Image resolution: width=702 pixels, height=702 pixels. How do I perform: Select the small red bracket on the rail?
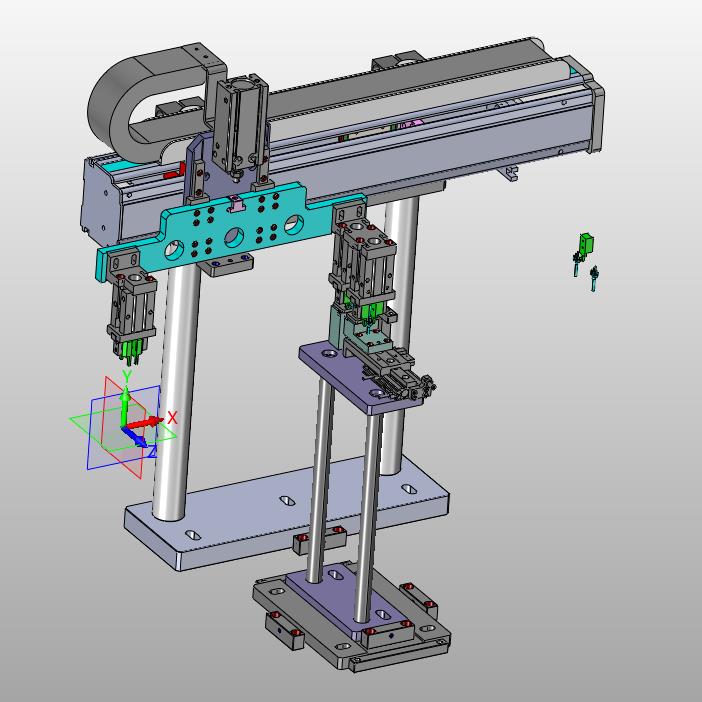[x=175, y=171]
